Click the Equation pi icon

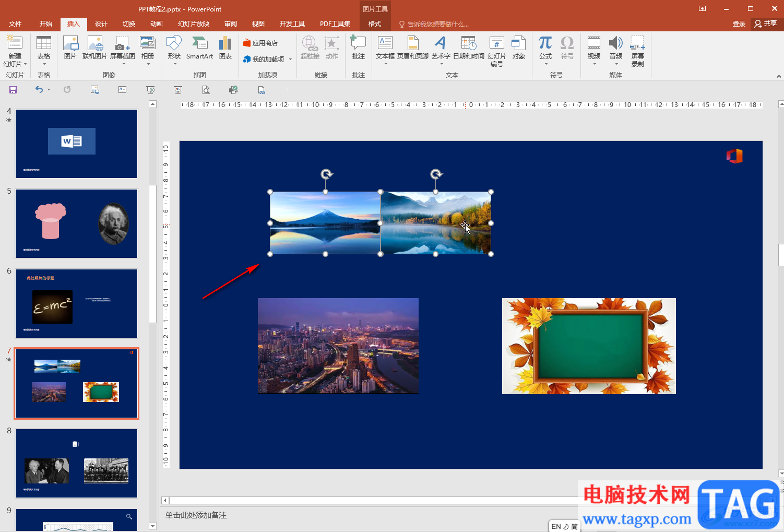[545, 43]
